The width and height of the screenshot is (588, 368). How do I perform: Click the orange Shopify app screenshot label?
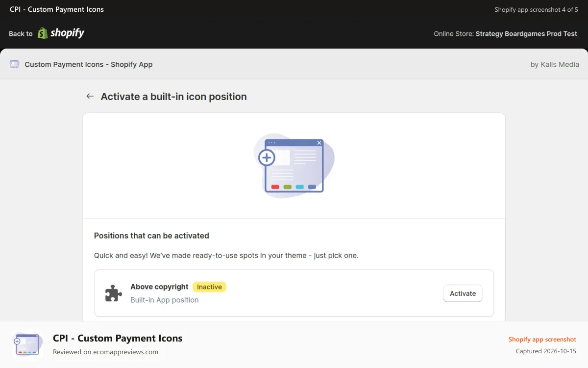542,339
